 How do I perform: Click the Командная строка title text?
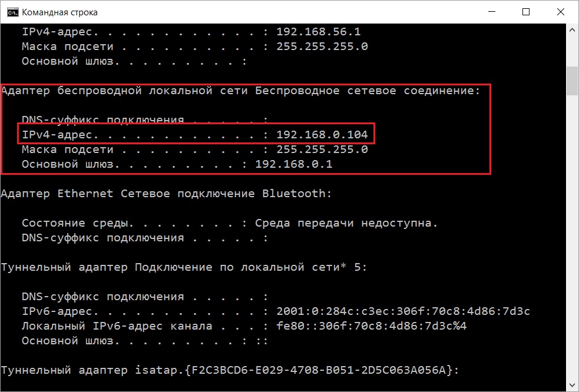click(60, 12)
